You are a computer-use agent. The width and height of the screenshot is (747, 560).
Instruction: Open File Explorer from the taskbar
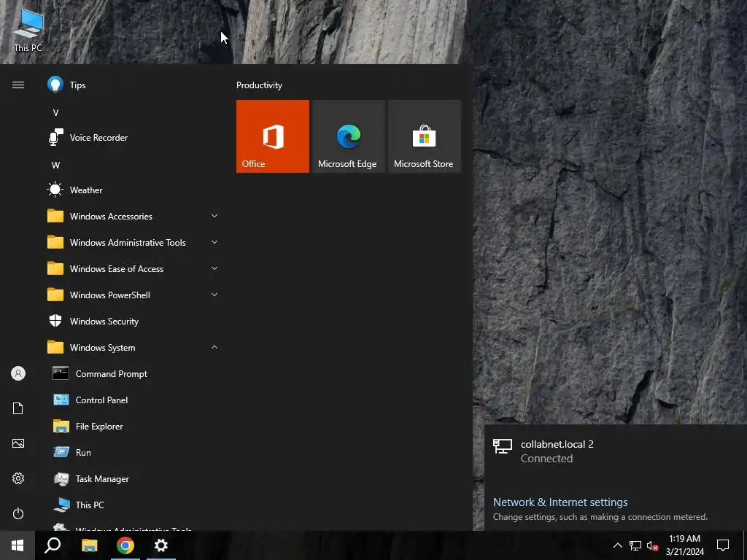[90, 545]
